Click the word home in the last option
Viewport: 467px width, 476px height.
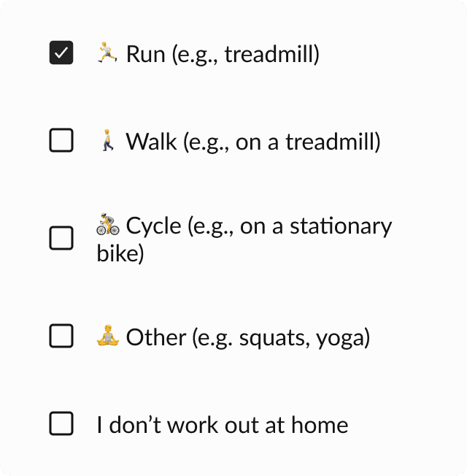click(320, 425)
